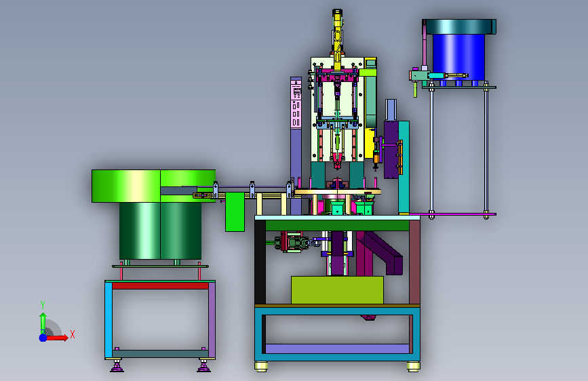Select the bright green vibratory bowl top
This screenshot has width=588, height=381.
(153, 186)
